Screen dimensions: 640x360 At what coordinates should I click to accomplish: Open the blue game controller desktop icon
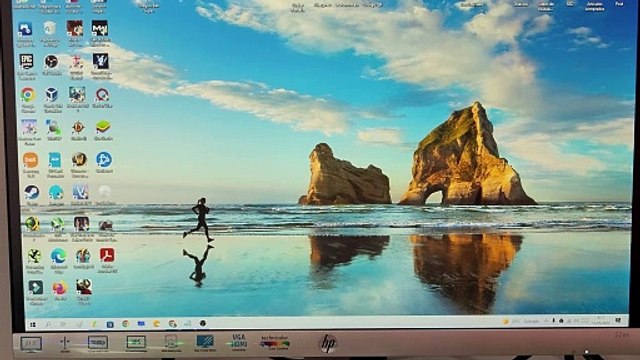(x=25, y=29)
